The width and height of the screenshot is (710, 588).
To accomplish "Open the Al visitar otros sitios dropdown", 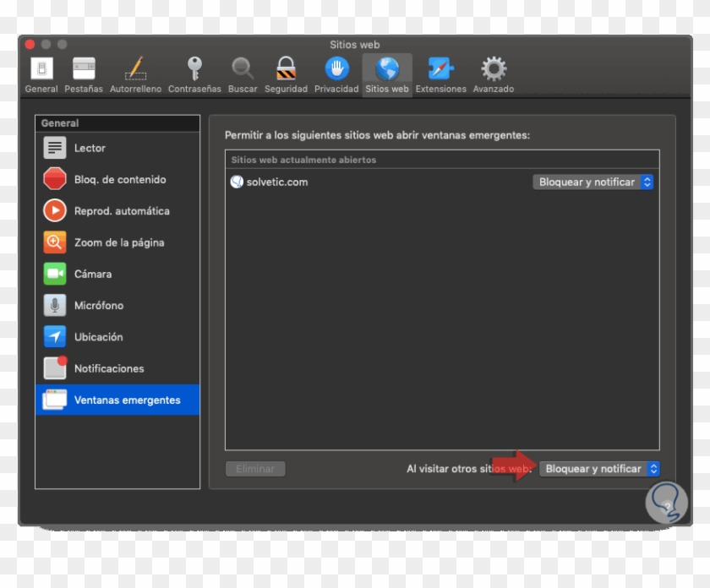I will pyautogui.click(x=599, y=469).
